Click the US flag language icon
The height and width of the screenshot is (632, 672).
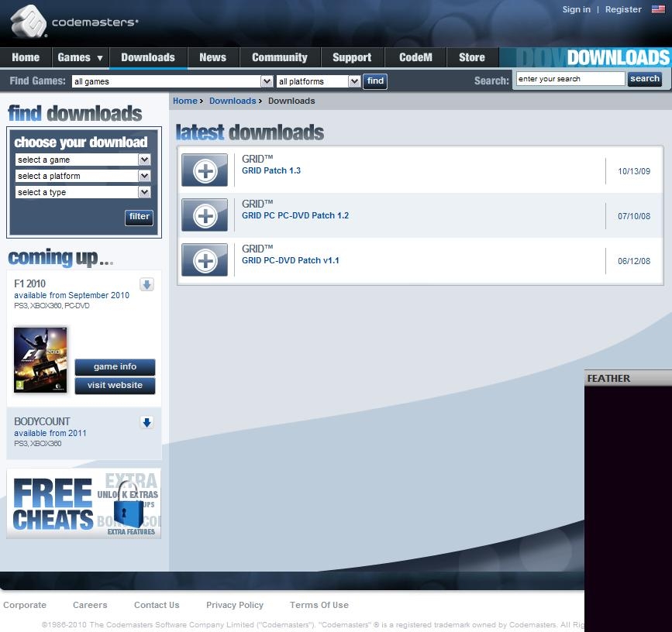coord(658,9)
